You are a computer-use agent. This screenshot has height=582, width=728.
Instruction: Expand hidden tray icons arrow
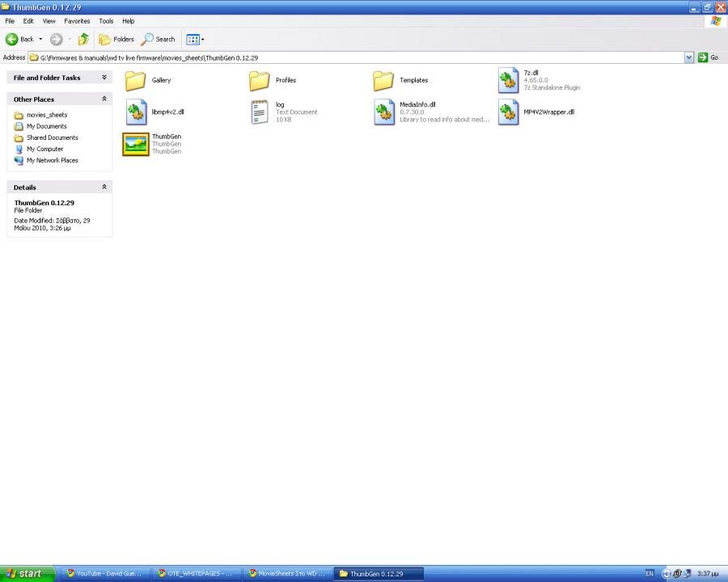pos(666,574)
